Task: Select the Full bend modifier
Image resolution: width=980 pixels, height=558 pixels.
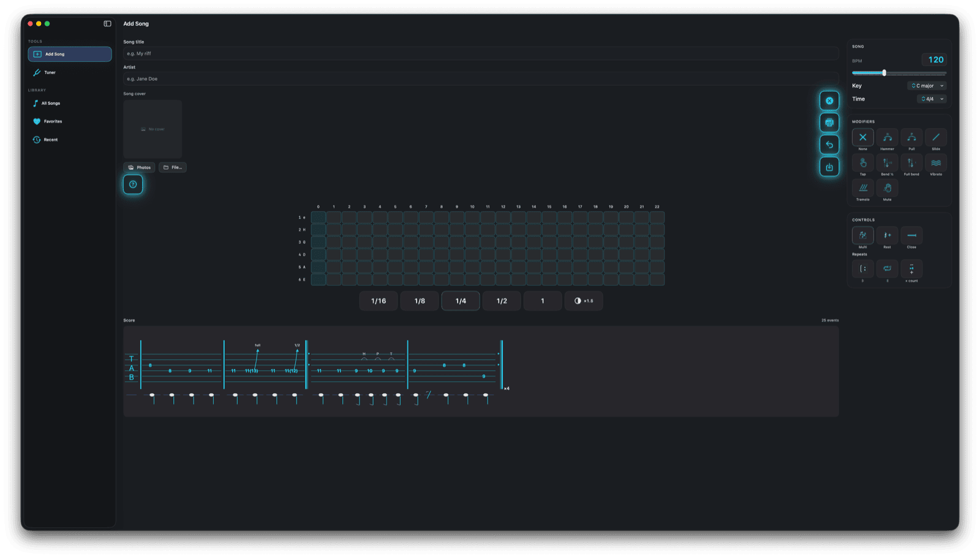Action: (x=911, y=162)
